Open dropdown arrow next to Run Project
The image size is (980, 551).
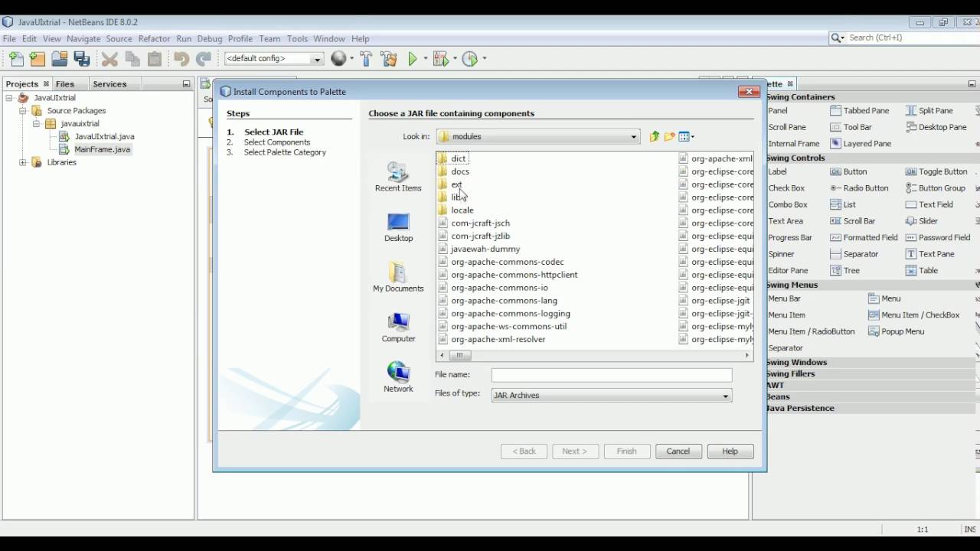[x=425, y=59]
